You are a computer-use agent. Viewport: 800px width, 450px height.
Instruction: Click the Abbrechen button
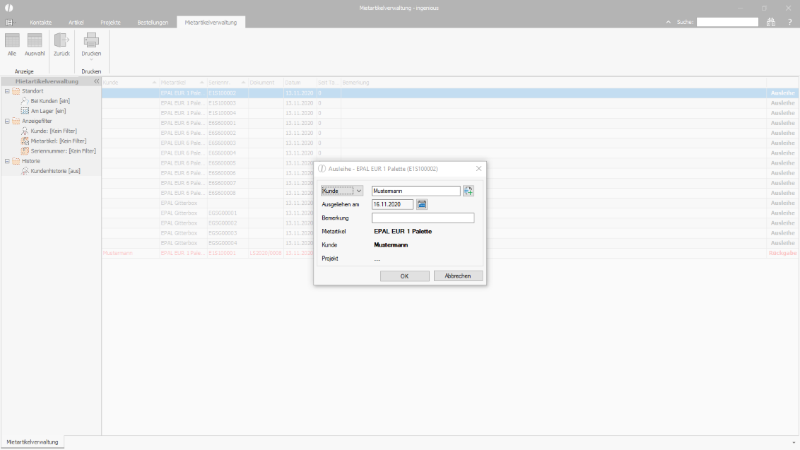[x=458, y=276]
